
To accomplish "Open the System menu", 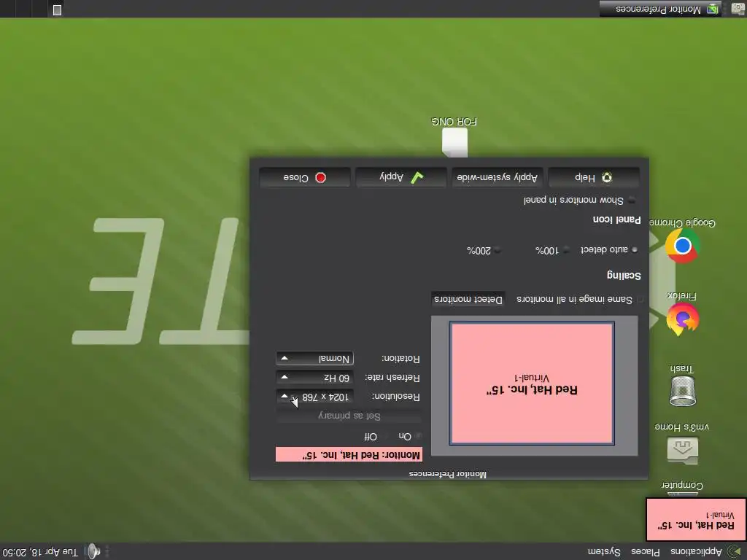I will [604, 551].
